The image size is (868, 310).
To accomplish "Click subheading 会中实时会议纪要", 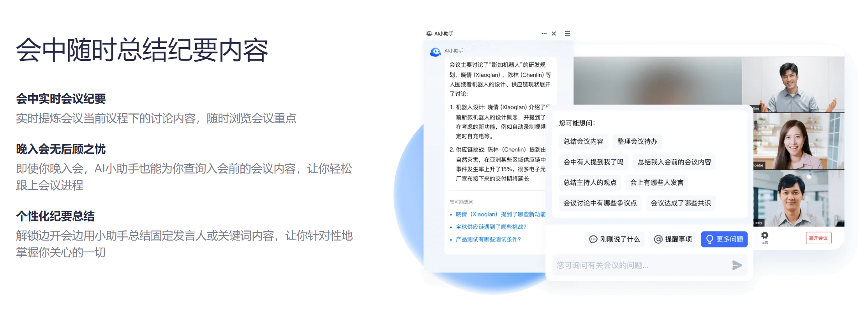I will [61, 99].
